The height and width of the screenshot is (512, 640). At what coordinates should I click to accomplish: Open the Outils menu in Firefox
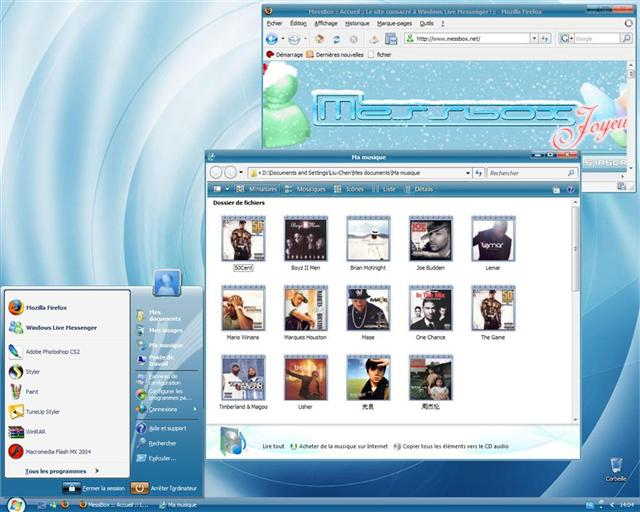pos(427,24)
